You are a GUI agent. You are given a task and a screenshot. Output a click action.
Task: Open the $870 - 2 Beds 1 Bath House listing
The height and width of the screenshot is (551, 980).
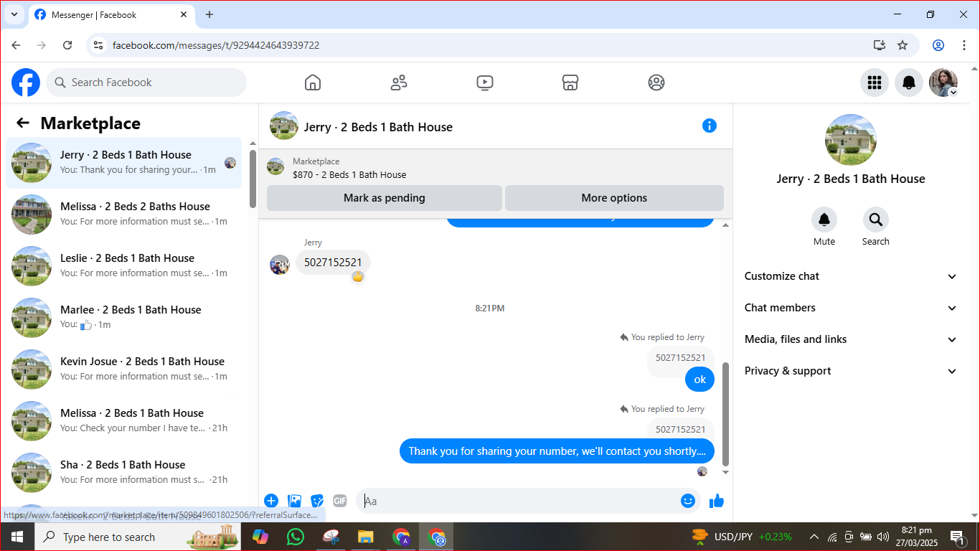[349, 174]
